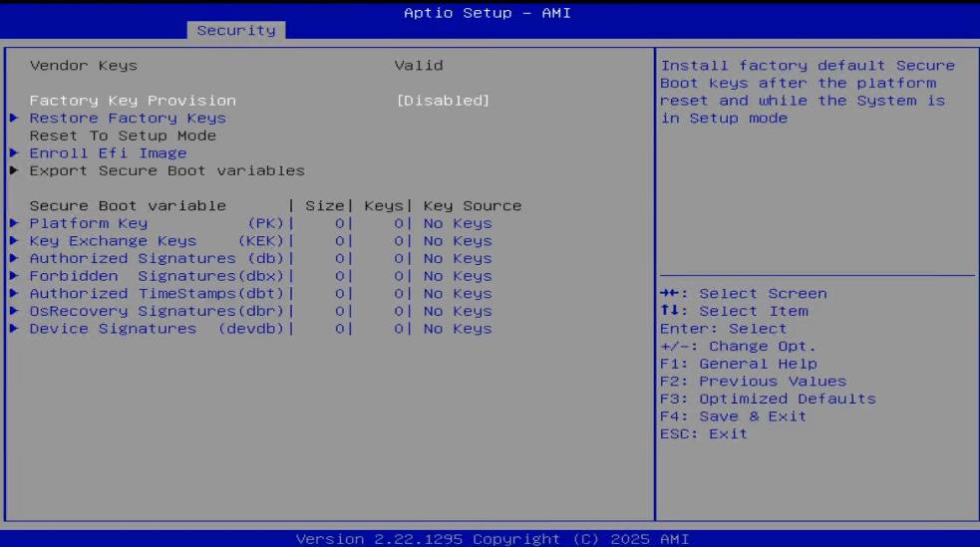Click the Select Item hint
Screen dimensions: 980x547
735,310
